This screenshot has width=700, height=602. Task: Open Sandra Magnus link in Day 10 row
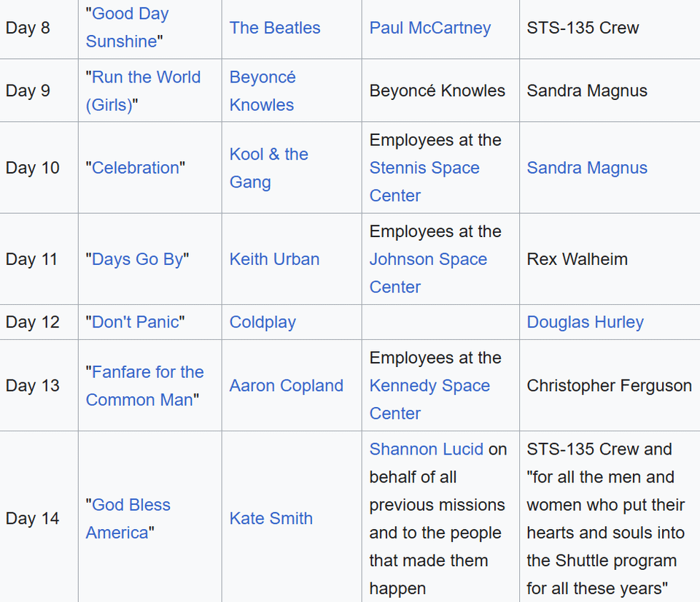click(x=587, y=168)
